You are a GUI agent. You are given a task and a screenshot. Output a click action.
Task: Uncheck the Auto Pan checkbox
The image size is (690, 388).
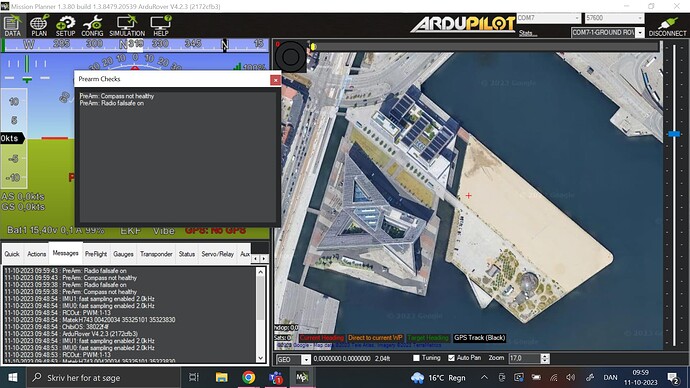tap(451, 358)
